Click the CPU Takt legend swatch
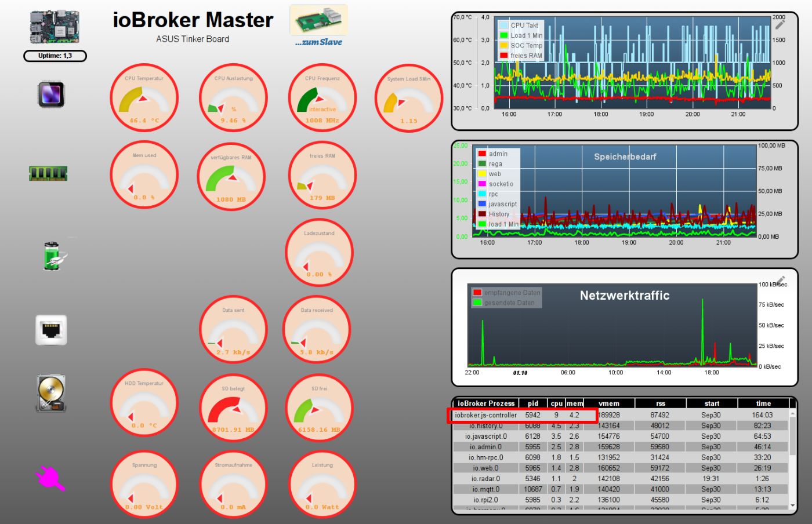Image resolution: width=812 pixels, height=524 pixels. click(504, 26)
